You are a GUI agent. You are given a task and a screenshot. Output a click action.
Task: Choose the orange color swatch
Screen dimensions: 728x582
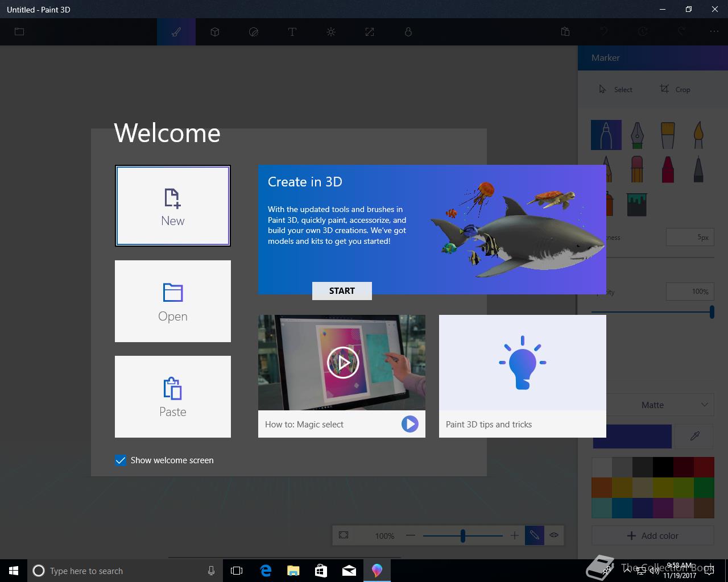point(602,488)
